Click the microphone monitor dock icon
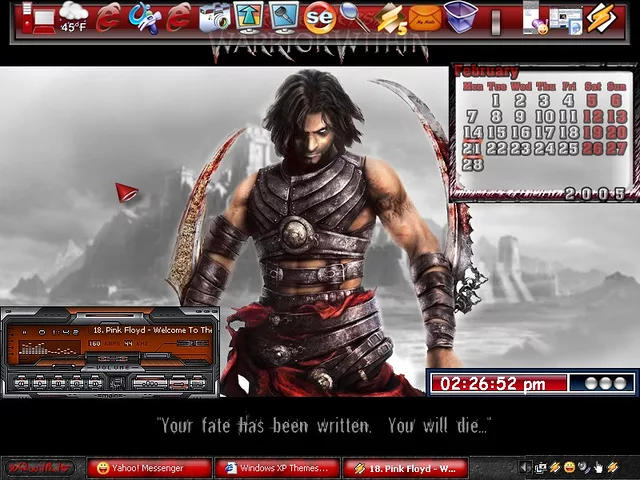 point(284,17)
